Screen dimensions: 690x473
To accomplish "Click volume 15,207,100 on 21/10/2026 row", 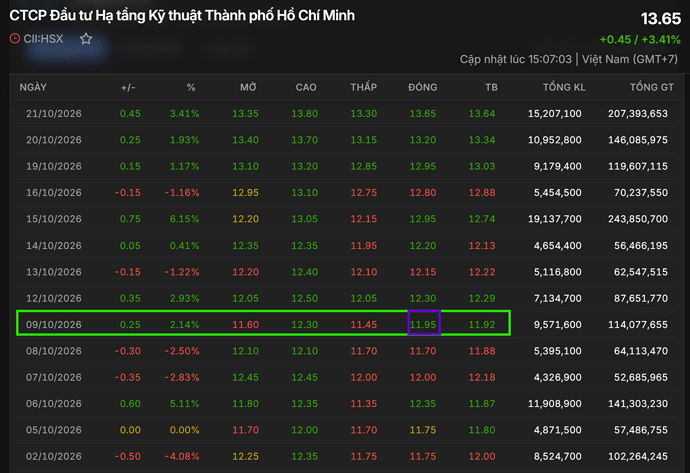I will tap(554, 114).
